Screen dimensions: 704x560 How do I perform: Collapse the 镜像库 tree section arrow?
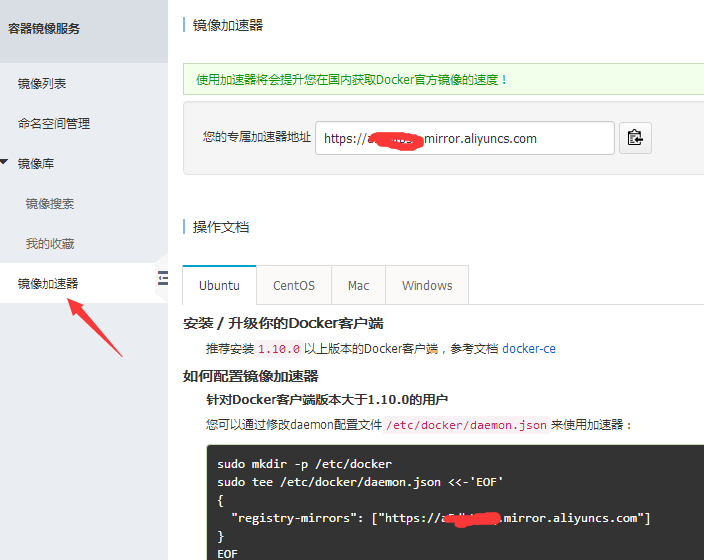pyautogui.click(x=4, y=162)
